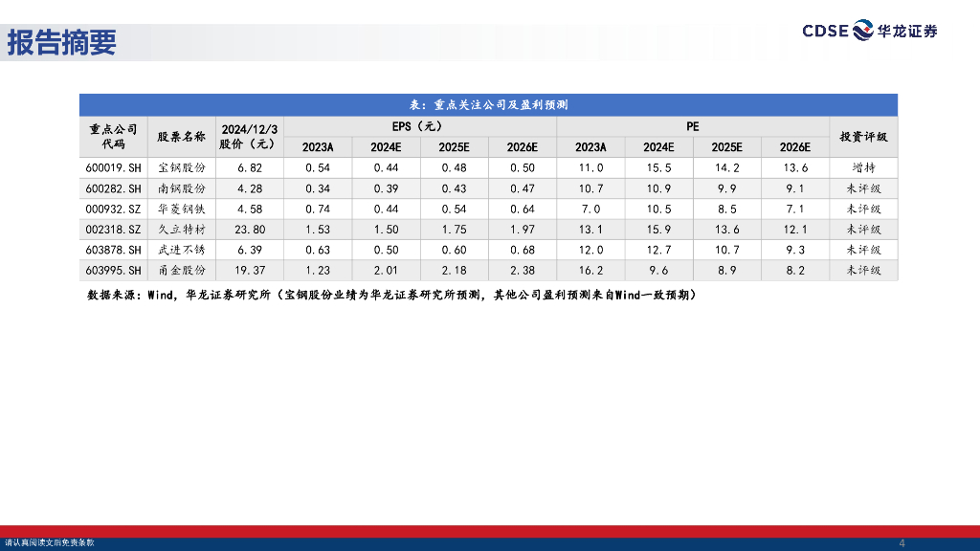Select the 股票名称 column header
This screenshot has height=551, width=980.
[x=181, y=136]
